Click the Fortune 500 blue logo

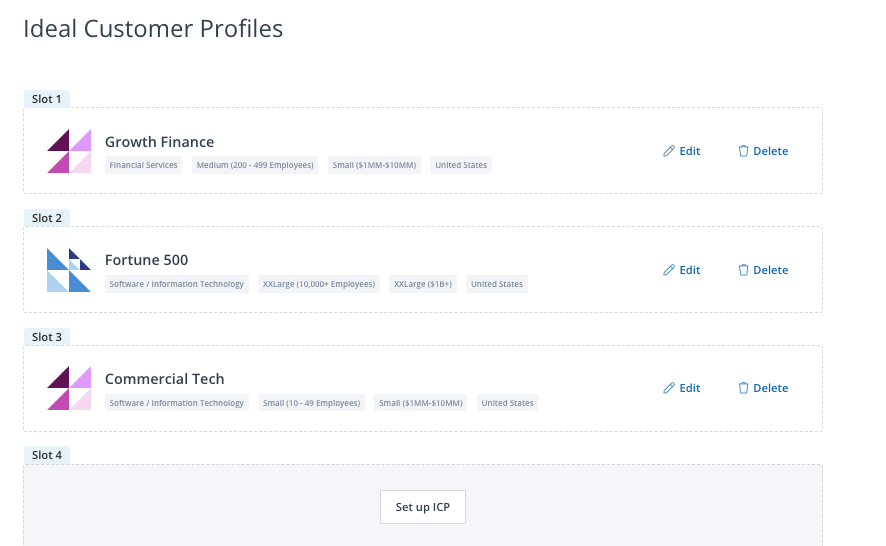click(x=69, y=270)
